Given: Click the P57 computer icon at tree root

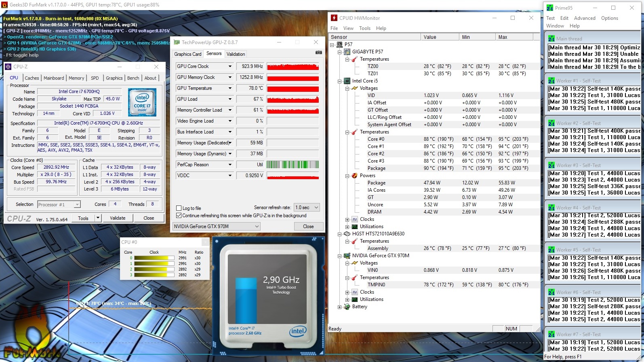Looking at the screenshot, I should click(x=339, y=44).
